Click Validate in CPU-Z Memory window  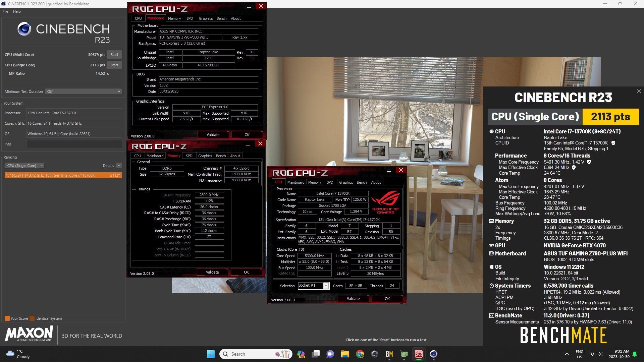pyautogui.click(x=212, y=272)
